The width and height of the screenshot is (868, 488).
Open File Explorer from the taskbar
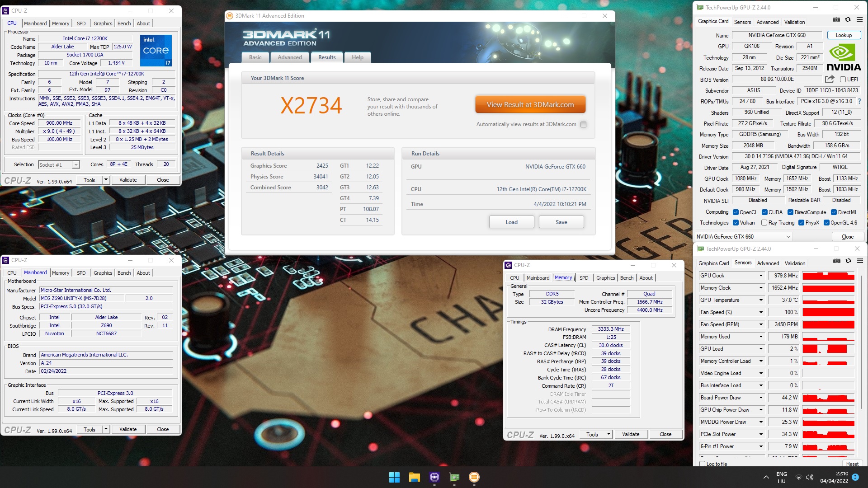tap(414, 477)
